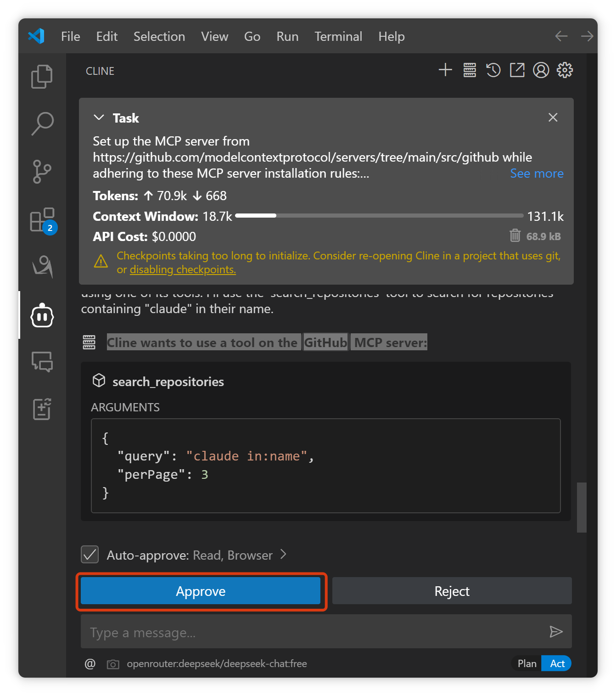Open MCP Servers panel in Cline header
The image size is (616, 696).
(470, 70)
